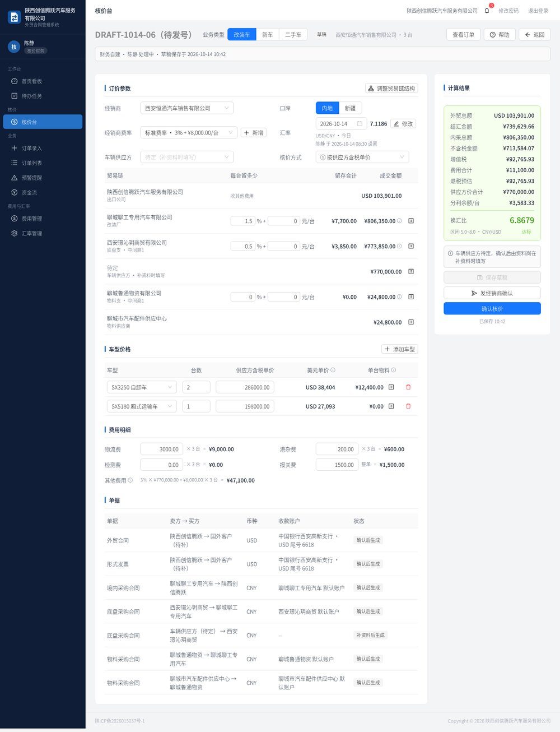Switch business type to 新车
Viewport: 560px width, 732px height.
point(268,35)
